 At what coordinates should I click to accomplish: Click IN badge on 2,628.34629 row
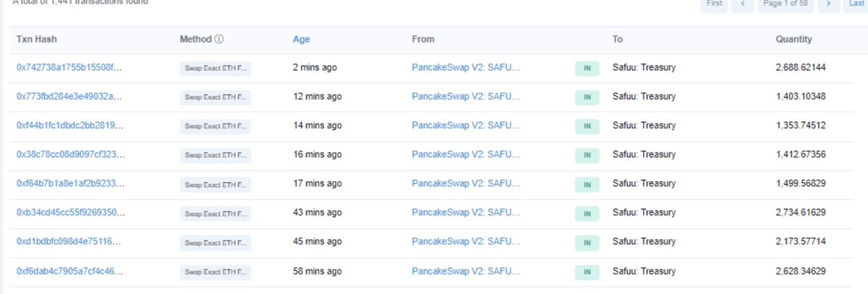click(587, 272)
